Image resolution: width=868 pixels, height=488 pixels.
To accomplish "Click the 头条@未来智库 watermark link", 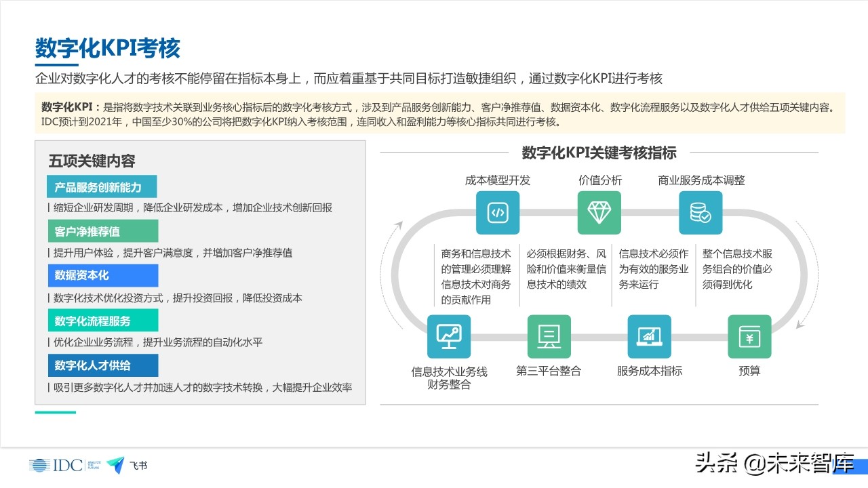I will [772, 462].
